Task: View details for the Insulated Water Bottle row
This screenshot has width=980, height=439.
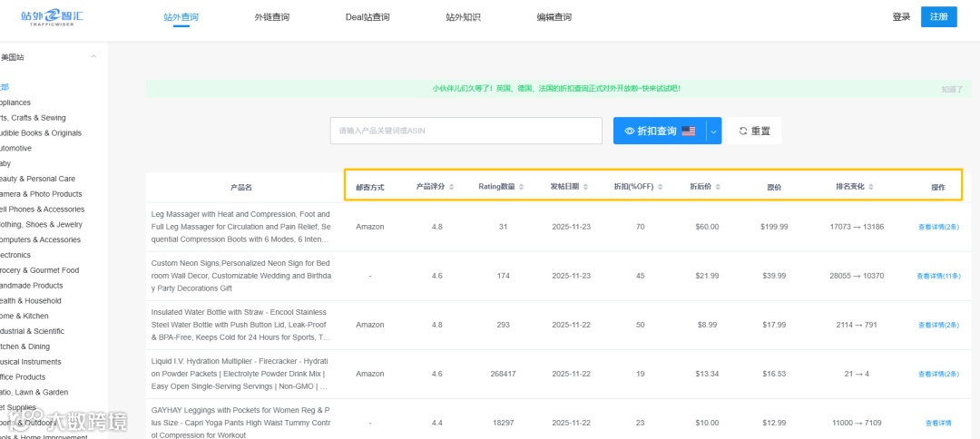Action: pos(938,325)
